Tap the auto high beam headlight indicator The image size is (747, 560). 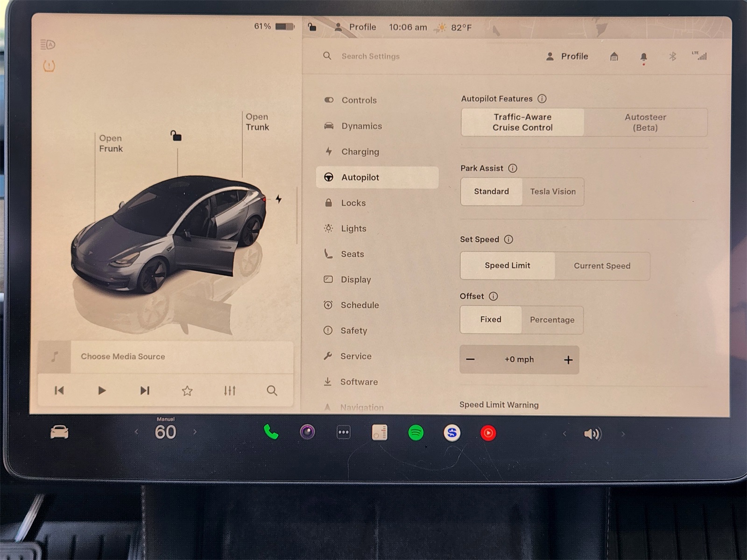click(48, 44)
